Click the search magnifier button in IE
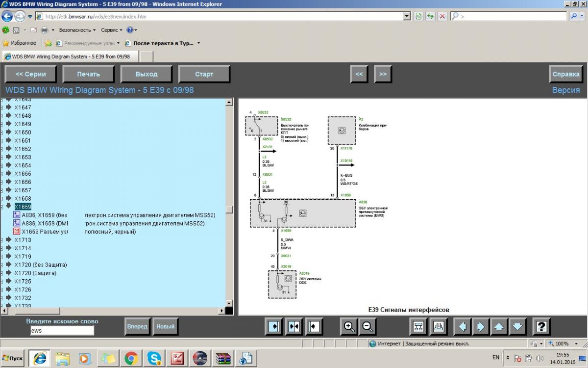The image size is (588, 368). tap(574, 16)
